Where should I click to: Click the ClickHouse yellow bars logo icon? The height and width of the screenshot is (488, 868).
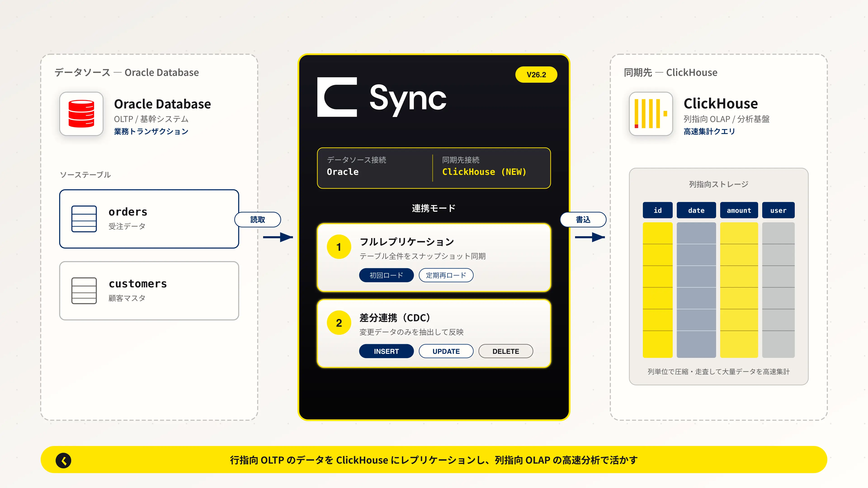tap(651, 114)
